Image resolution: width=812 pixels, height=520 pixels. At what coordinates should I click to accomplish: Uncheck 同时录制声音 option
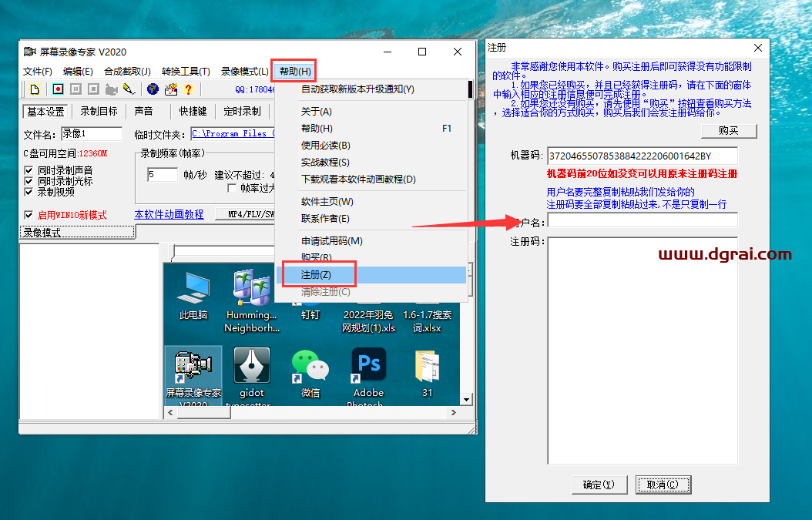[x=28, y=170]
